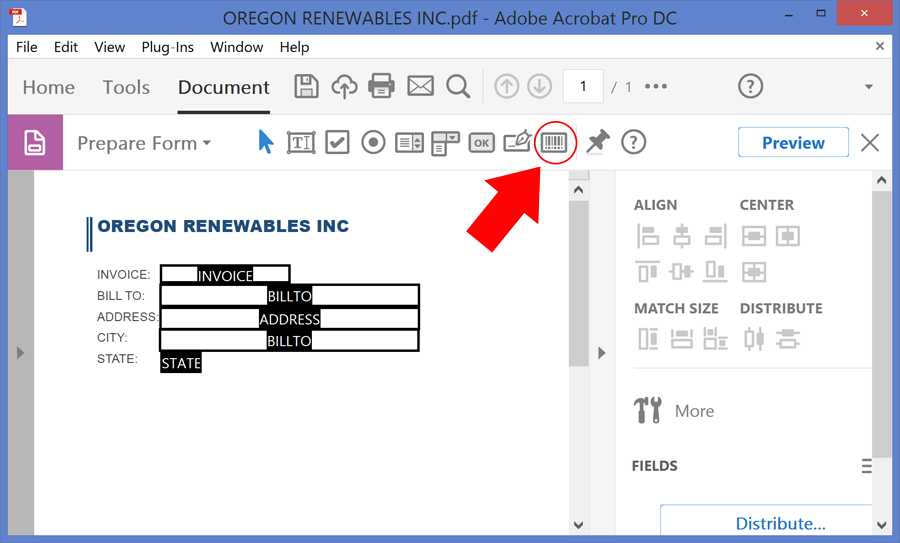Click Distribute Horizontally icon
The image size is (900, 543).
754,339
